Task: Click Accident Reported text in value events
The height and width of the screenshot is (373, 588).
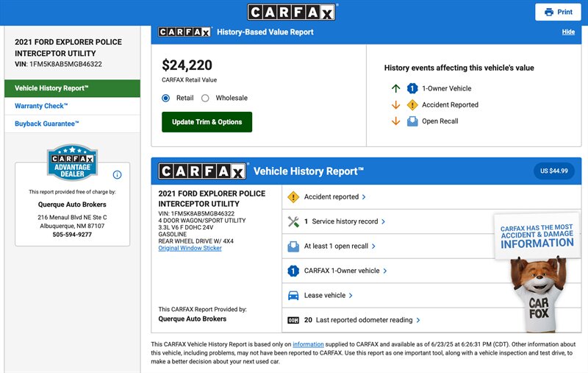Action: tap(450, 105)
